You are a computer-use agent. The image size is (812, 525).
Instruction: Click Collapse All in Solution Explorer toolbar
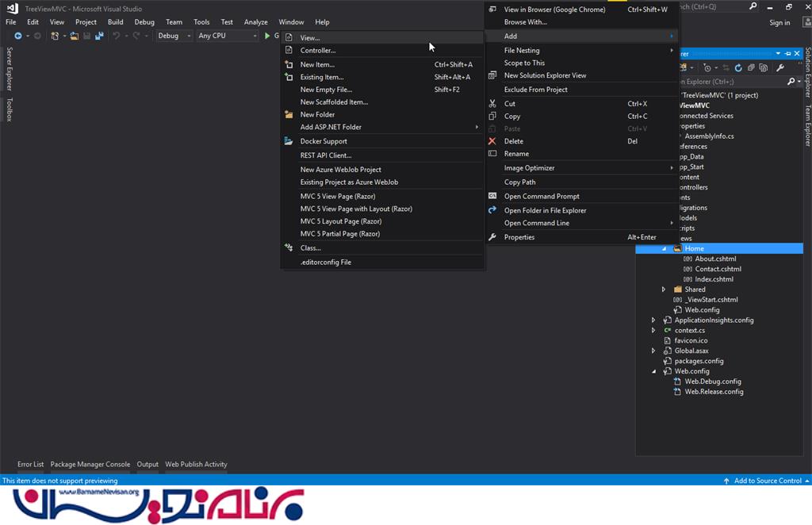pos(751,68)
